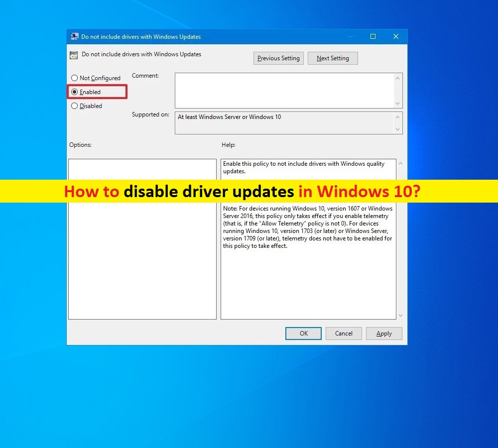Click inside the Comment text field

pos(284,90)
